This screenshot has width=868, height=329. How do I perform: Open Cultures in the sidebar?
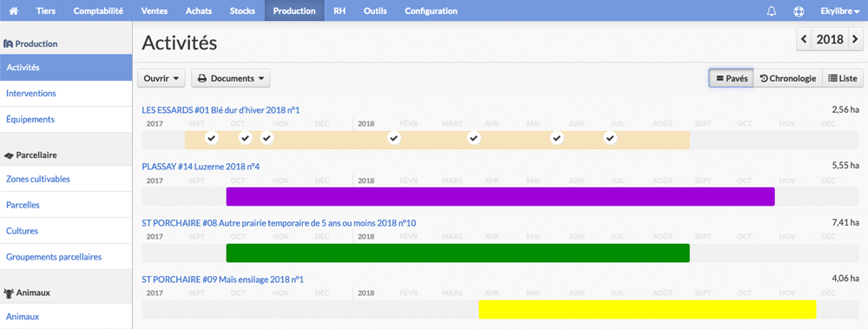pyautogui.click(x=66, y=231)
